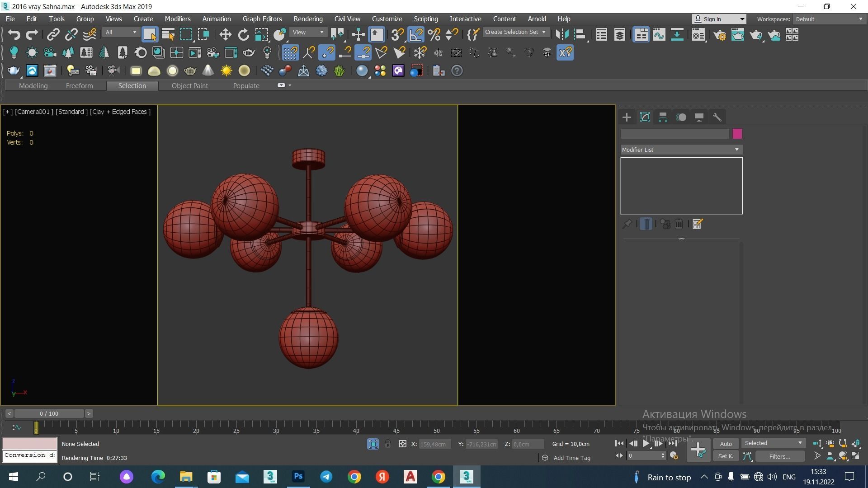Viewport: 868px width, 488px height.
Task: Open the Graph Editors menu
Action: tap(262, 19)
